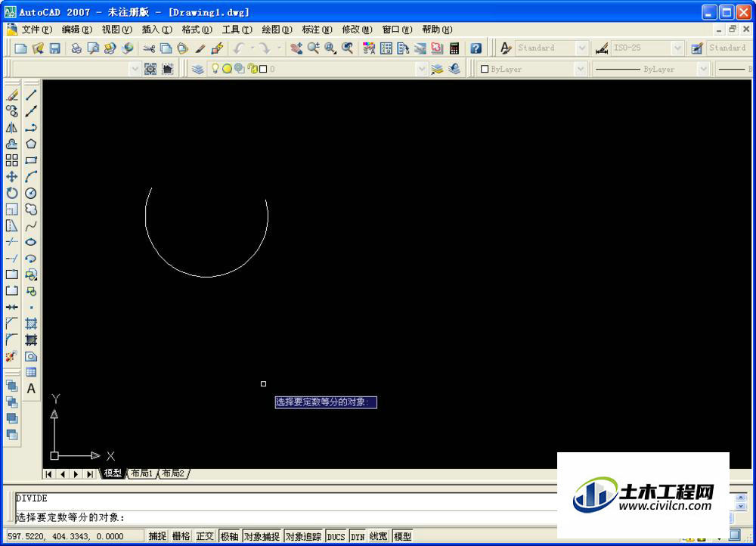Toggle layer 0 lightbulb on/off
756x546 pixels.
[x=215, y=69]
